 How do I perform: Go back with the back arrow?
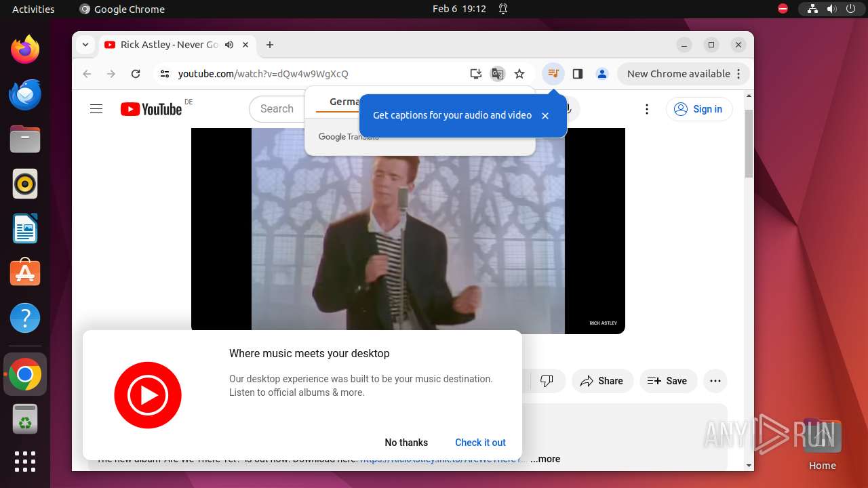pyautogui.click(x=87, y=74)
